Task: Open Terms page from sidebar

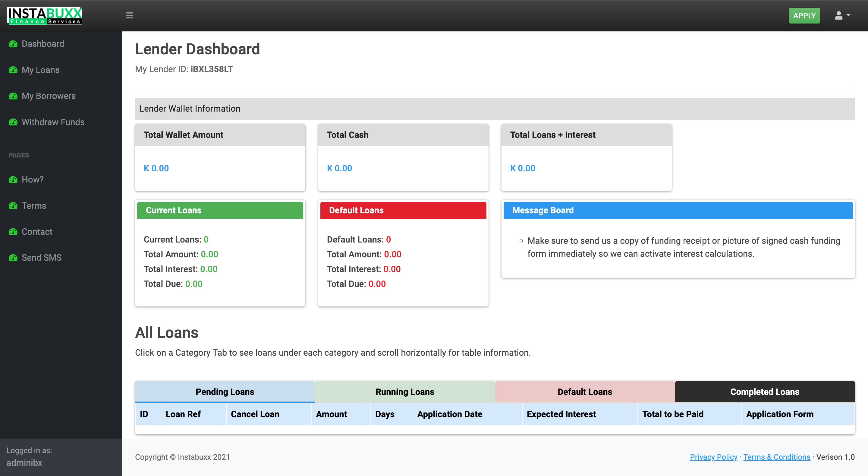Action: (34, 205)
